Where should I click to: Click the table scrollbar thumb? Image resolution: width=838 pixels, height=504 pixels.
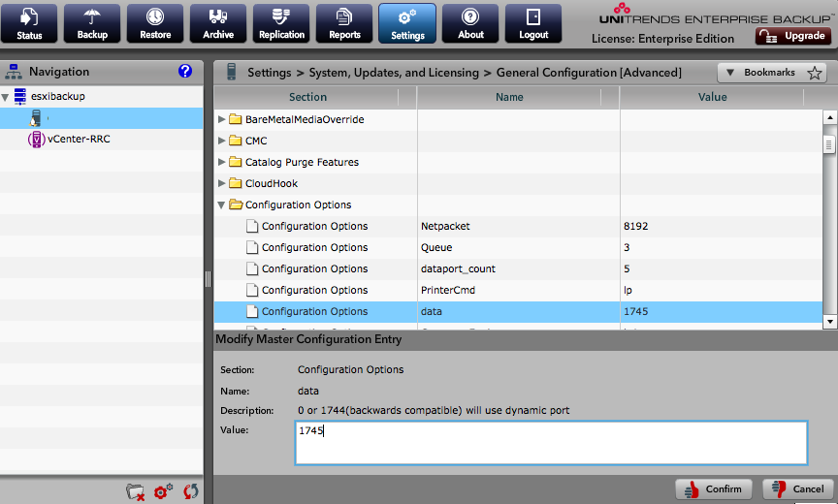[x=829, y=144]
